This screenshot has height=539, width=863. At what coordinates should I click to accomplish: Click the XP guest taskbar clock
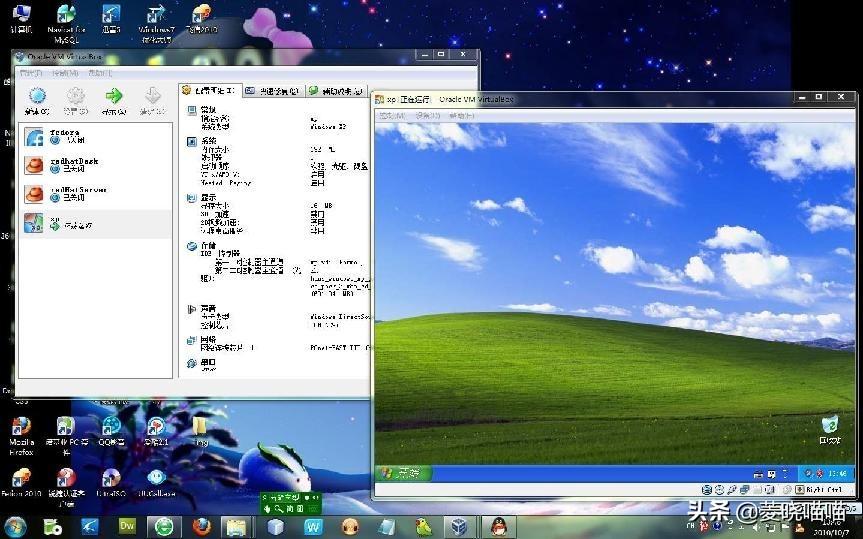pyautogui.click(x=837, y=473)
